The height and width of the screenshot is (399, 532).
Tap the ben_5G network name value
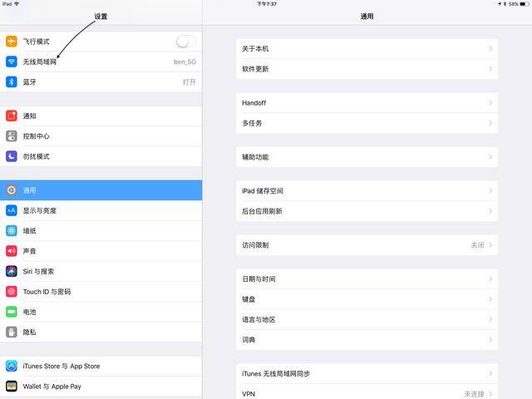(x=185, y=62)
